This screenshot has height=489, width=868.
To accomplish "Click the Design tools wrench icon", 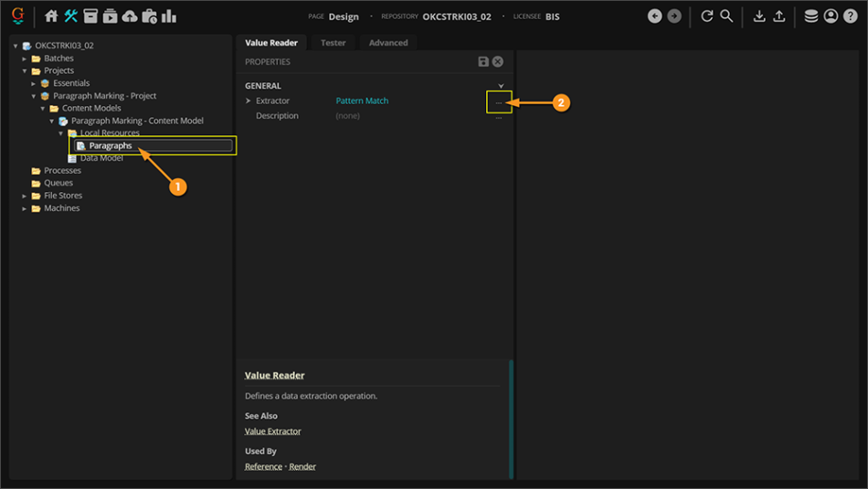I will [x=70, y=16].
